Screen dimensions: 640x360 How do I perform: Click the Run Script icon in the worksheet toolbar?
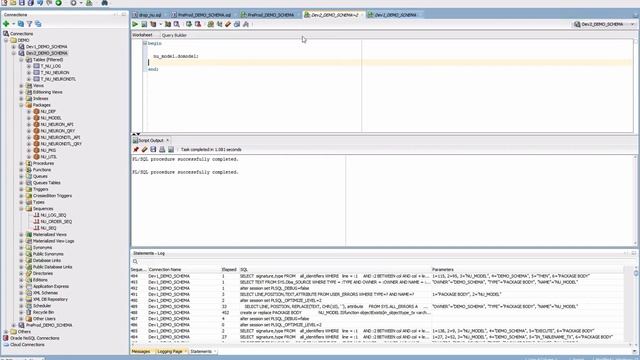(144, 24)
